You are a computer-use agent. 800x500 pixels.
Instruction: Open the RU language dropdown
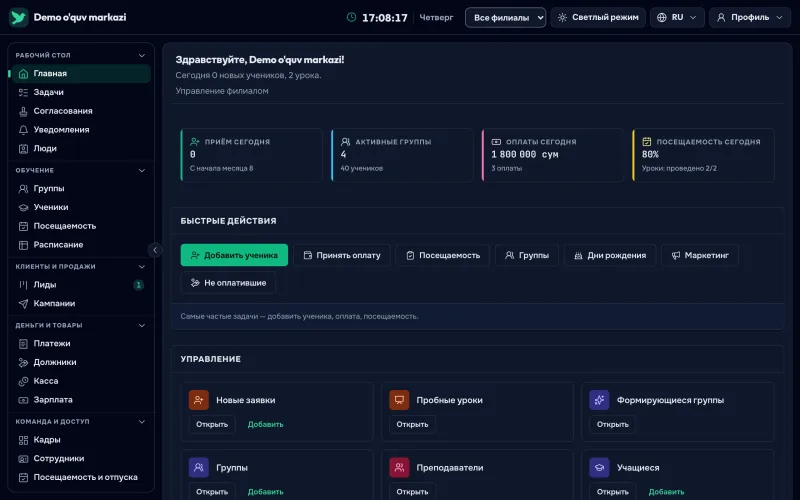677,17
